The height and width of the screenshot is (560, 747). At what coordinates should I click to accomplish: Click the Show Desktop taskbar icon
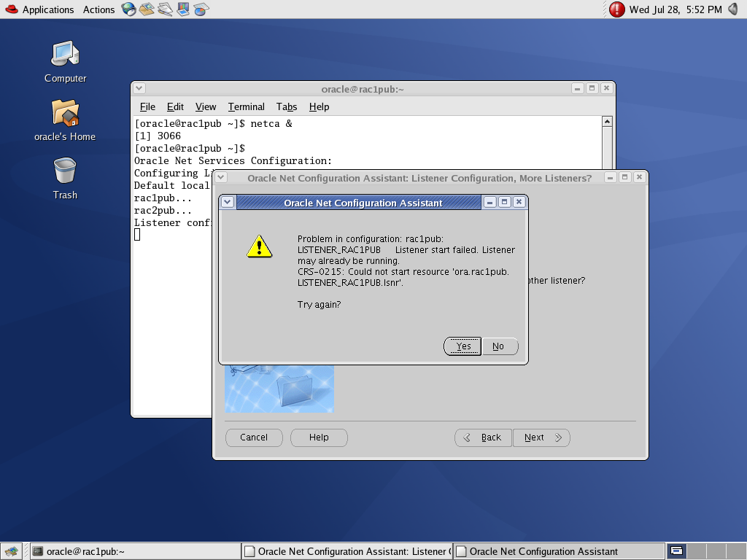11,551
